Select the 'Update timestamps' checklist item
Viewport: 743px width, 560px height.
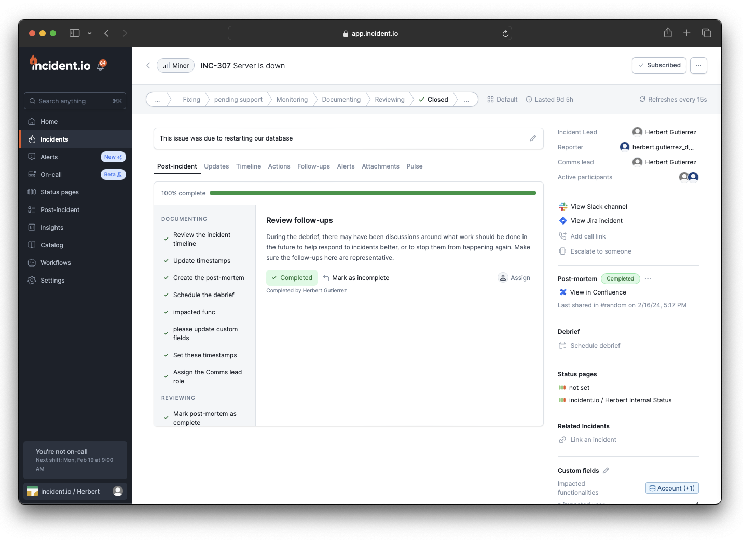tap(202, 261)
